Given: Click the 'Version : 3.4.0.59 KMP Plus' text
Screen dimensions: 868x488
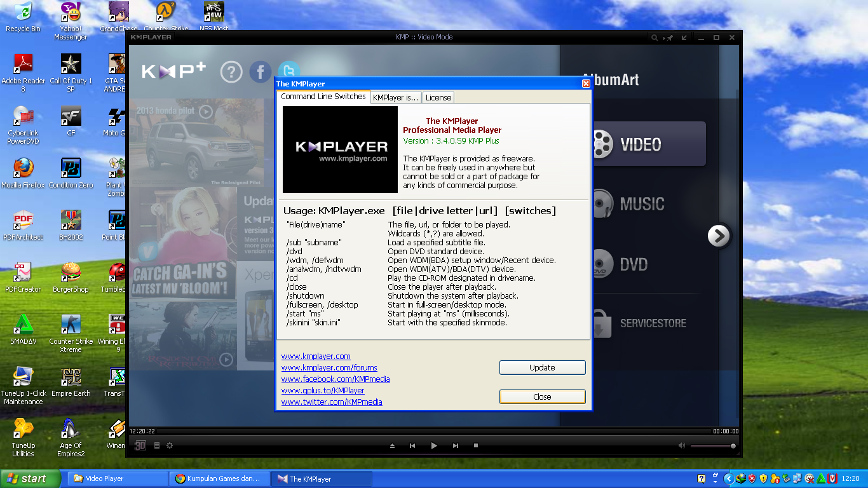Looking at the screenshot, I should [x=451, y=141].
